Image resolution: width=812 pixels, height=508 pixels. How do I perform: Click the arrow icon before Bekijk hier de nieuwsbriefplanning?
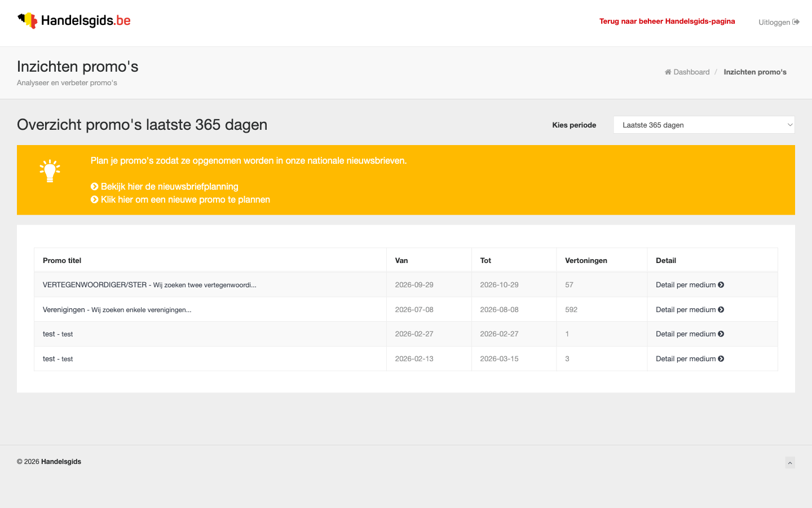tap(94, 186)
